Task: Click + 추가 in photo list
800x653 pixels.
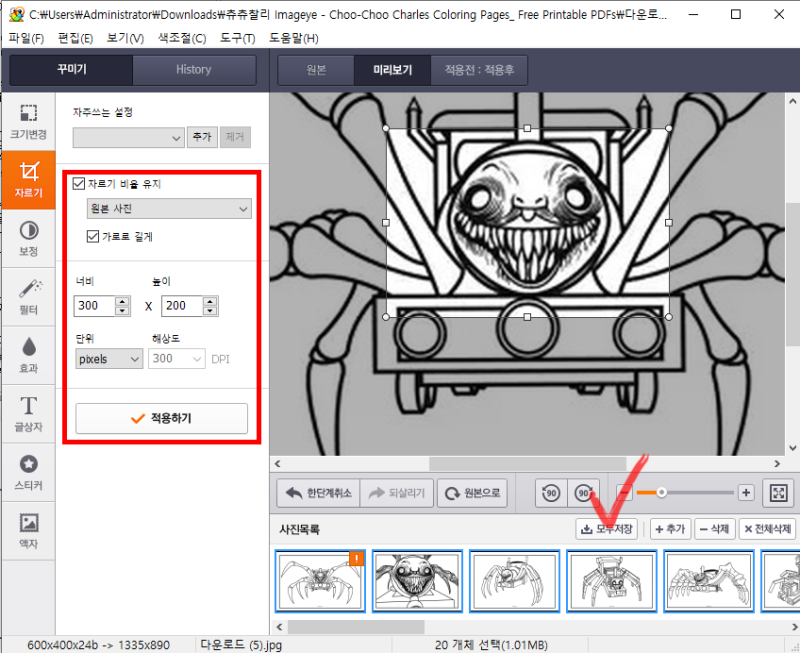Action: point(670,529)
